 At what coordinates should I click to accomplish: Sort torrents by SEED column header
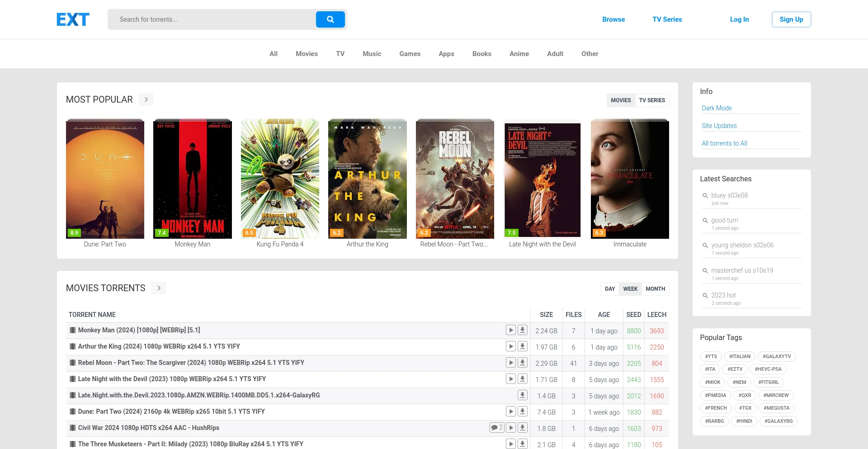(633, 315)
